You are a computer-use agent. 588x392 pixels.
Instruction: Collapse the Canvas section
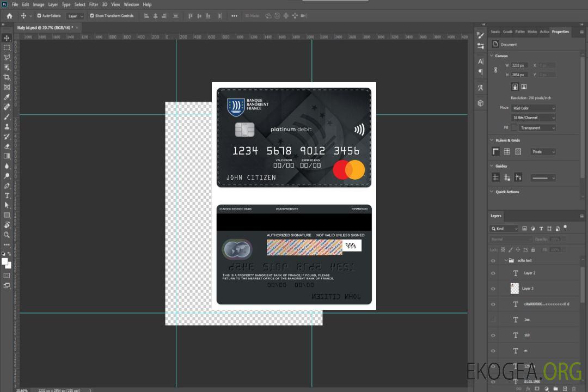coord(492,56)
